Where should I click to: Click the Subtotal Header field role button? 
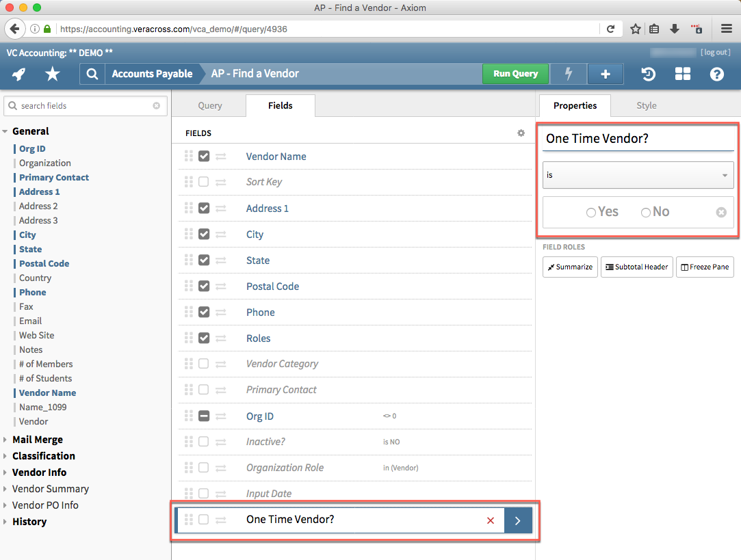(636, 267)
